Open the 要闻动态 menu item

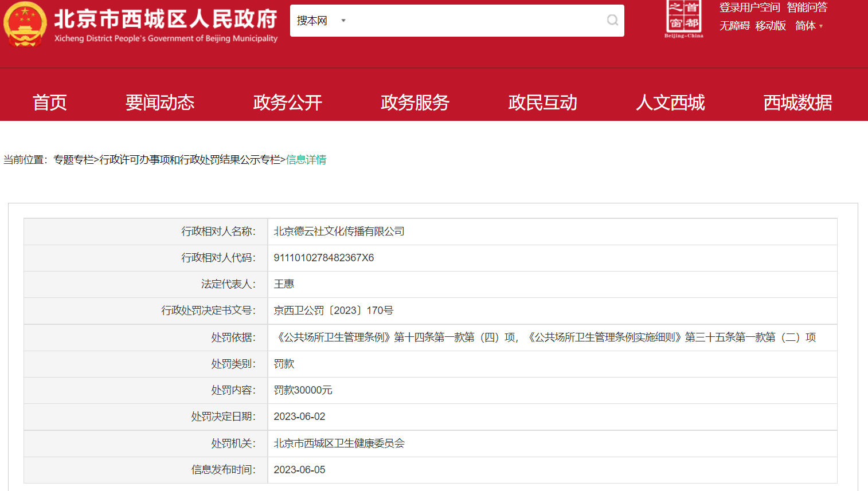[160, 103]
